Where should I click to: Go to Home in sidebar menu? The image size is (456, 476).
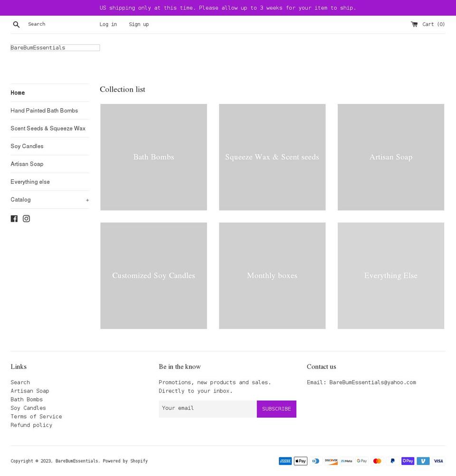click(18, 93)
